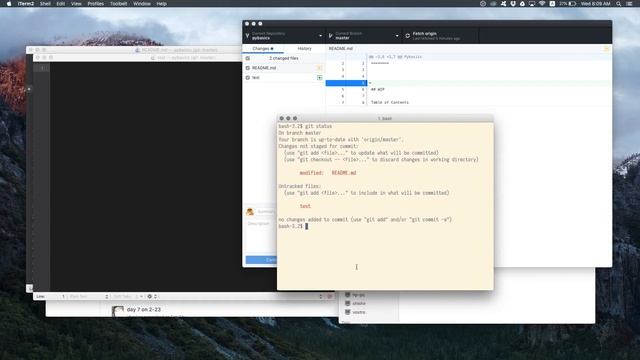Viewport: 640px width, 360px height.
Task: Click the Spotlight search icon
Action: pyautogui.click(x=619, y=4)
